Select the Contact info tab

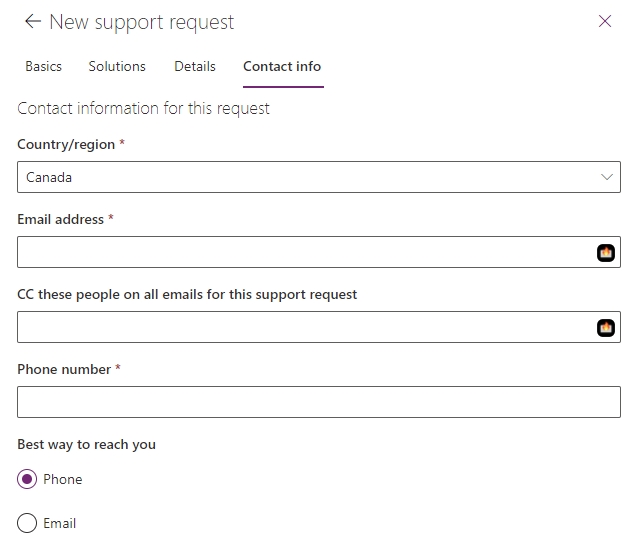coord(282,66)
